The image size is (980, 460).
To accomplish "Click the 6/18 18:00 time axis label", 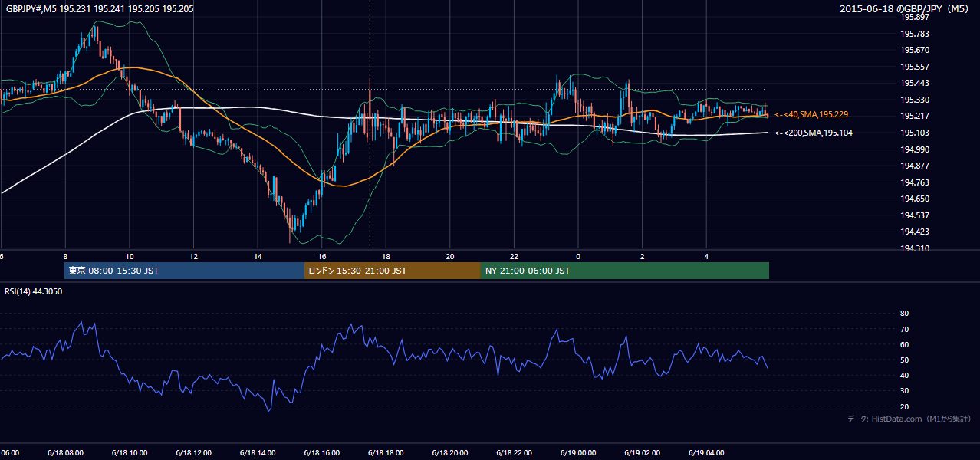I will coord(385,452).
